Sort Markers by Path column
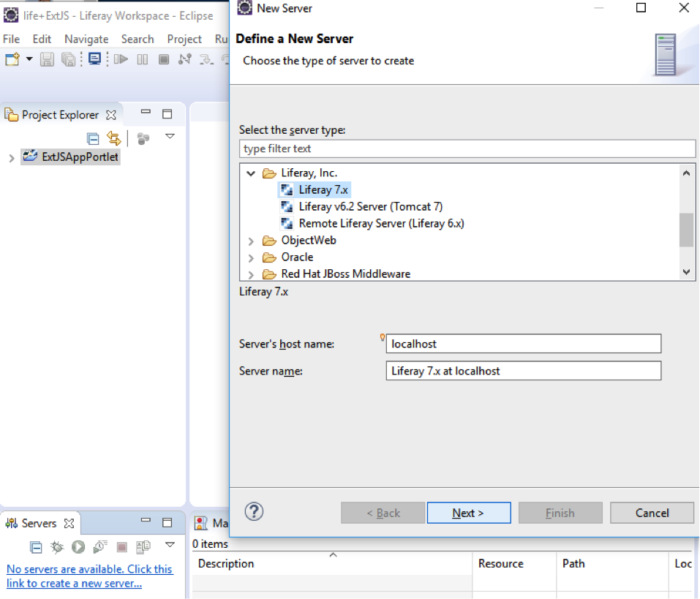 612,564
